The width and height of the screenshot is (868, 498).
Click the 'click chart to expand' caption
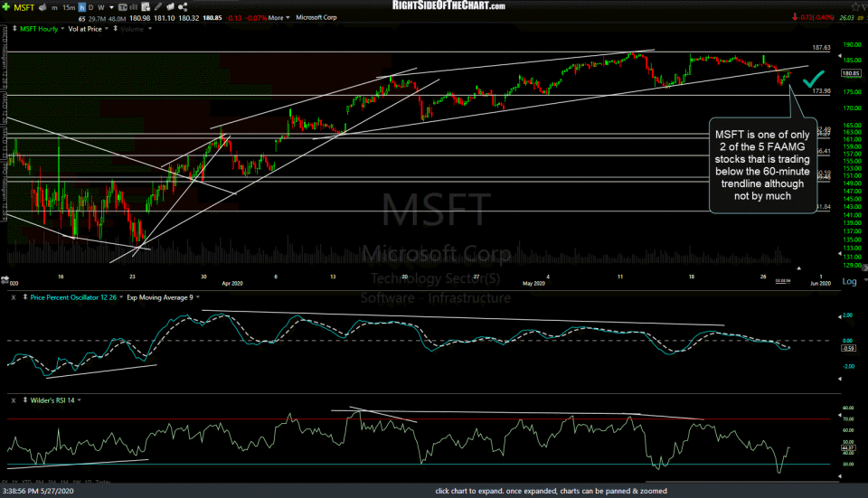point(551,491)
